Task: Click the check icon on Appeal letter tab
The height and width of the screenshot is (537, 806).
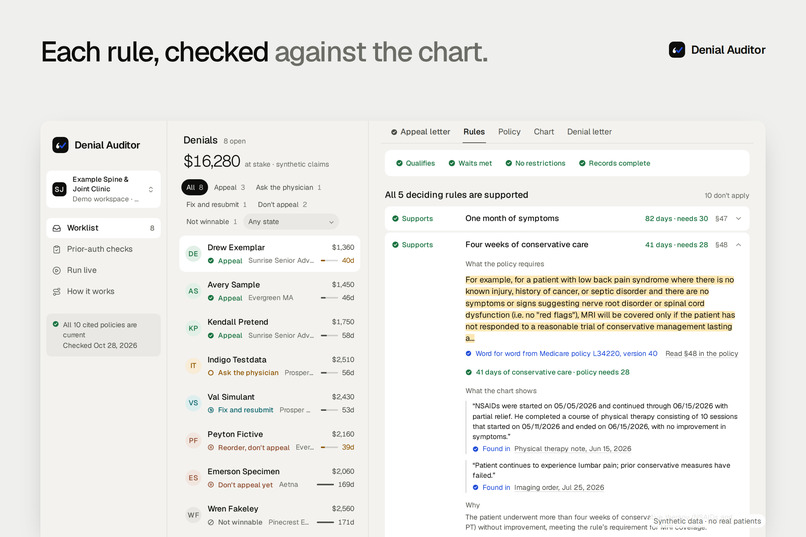Action: pos(394,132)
